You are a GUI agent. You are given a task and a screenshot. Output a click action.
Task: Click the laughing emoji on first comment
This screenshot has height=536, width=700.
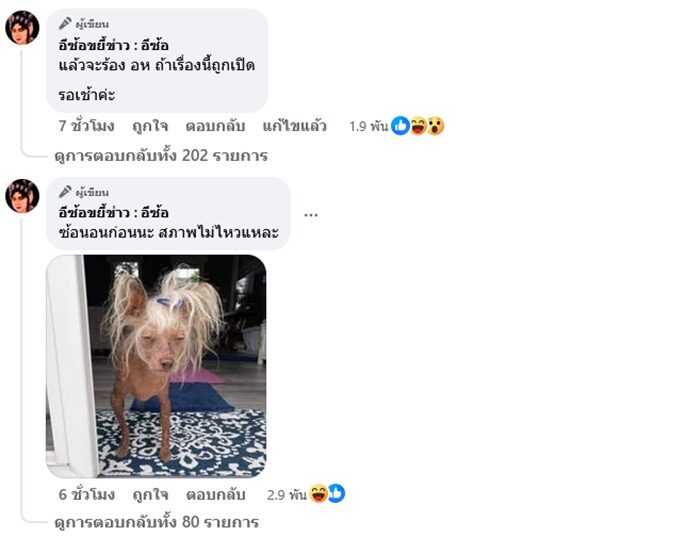418,126
